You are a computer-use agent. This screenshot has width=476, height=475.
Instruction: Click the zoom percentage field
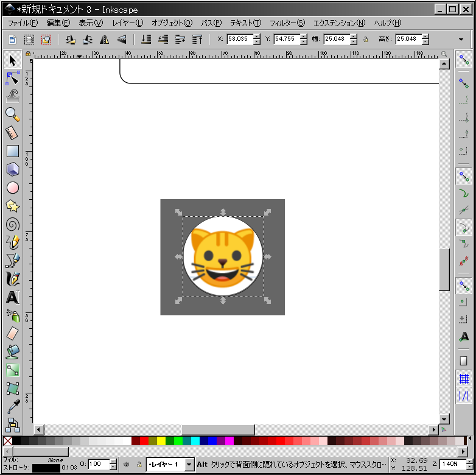(452, 464)
